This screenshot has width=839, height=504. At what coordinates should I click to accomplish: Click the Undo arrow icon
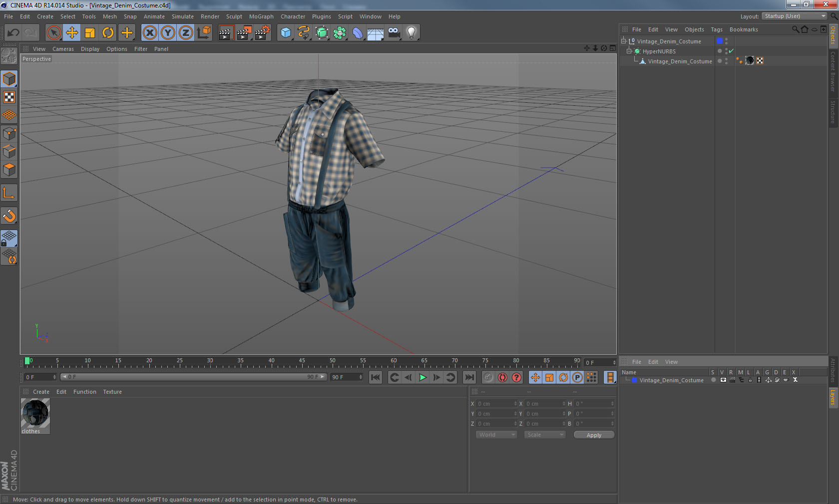point(13,33)
